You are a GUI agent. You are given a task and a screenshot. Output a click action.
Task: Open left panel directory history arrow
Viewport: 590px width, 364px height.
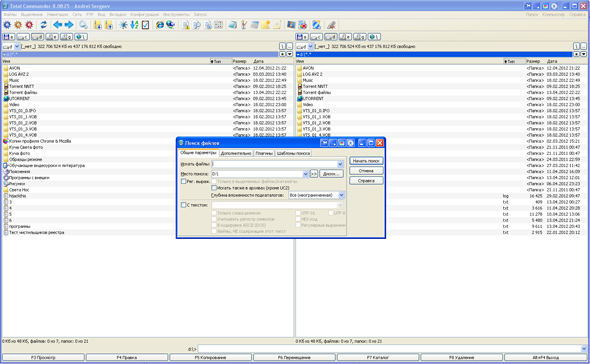click(289, 54)
